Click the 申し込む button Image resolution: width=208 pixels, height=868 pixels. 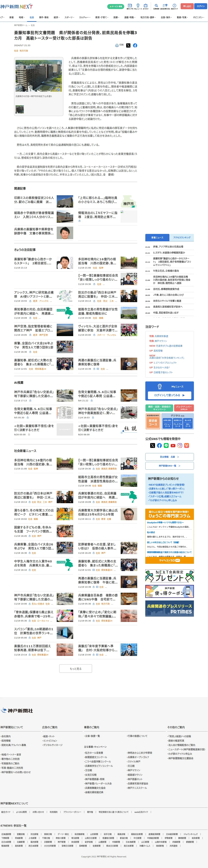[x=187, y=6]
